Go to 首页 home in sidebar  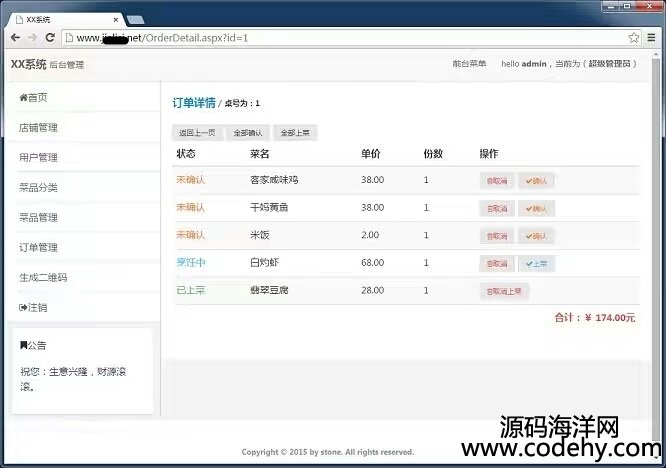[33, 97]
